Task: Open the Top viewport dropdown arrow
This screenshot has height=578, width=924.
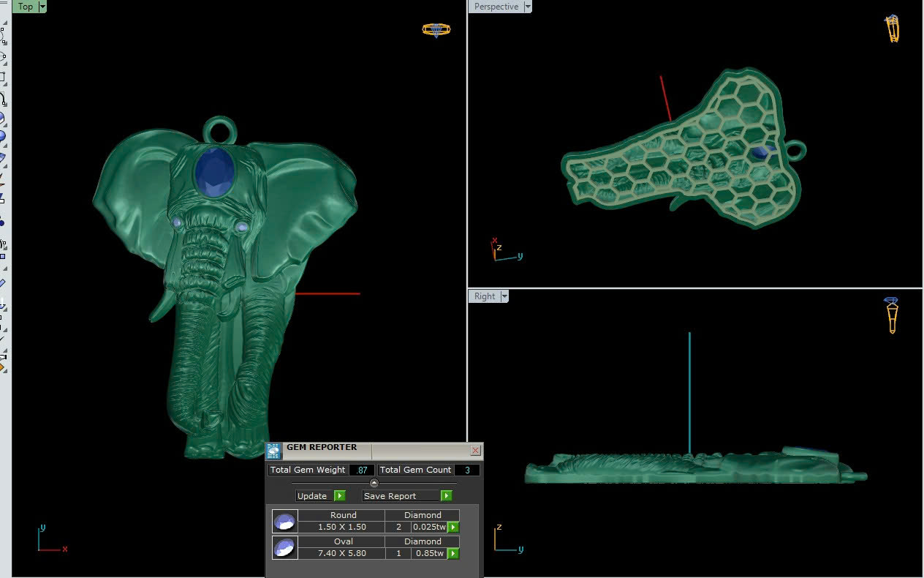Action: point(42,7)
